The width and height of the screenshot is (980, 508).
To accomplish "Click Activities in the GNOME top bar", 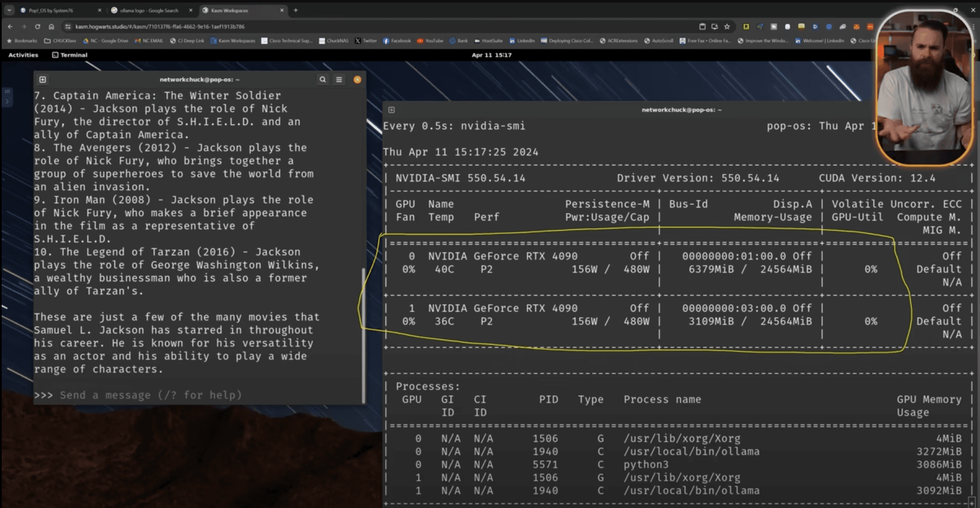I will tap(23, 55).
